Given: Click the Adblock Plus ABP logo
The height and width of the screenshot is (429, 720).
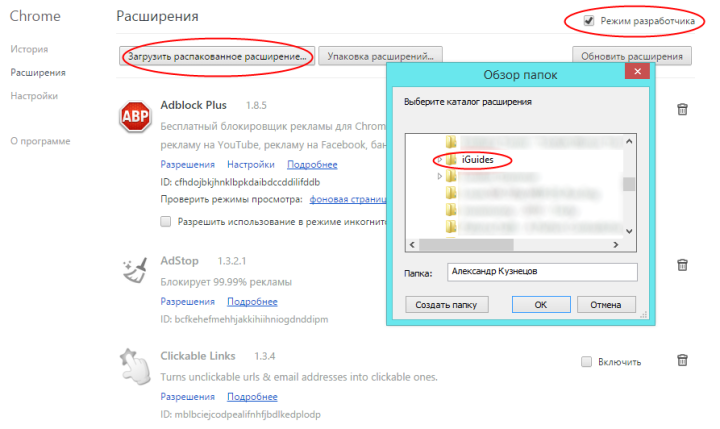Looking at the screenshot, I should (x=135, y=116).
